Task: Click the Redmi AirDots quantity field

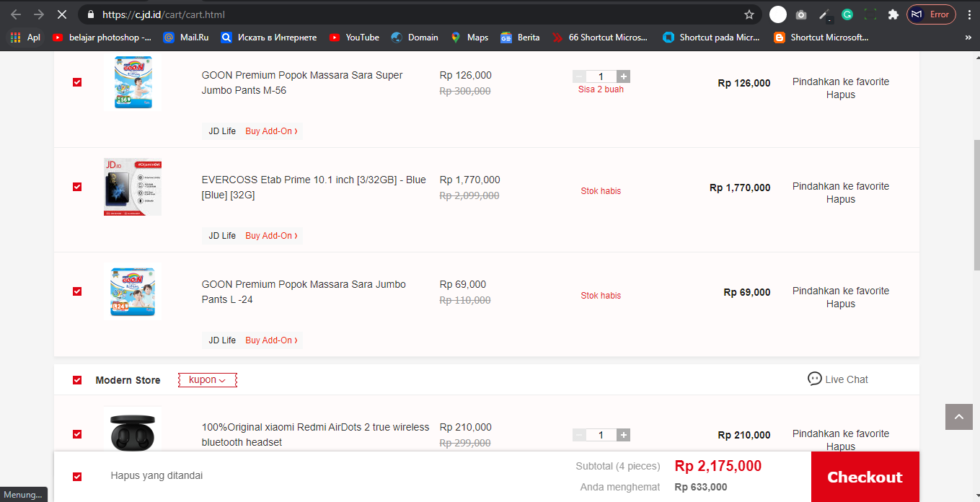Action: (601, 435)
